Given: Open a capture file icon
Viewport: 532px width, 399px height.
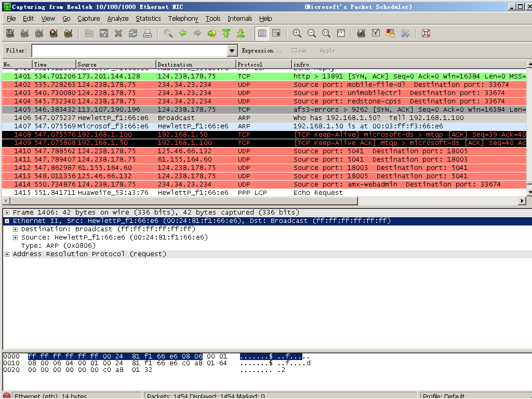Looking at the screenshot, I should (89, 33).
